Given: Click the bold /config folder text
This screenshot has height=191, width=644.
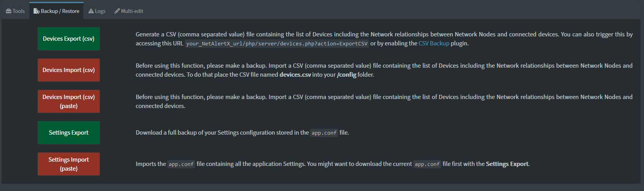Looking at the screenshot, I should tap(346, 75).
